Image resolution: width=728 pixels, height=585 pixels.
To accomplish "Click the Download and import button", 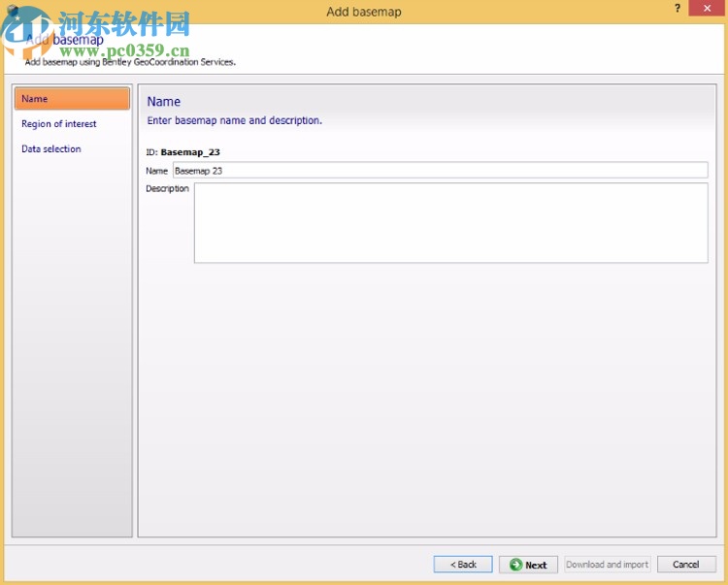I will click(607, 564).
